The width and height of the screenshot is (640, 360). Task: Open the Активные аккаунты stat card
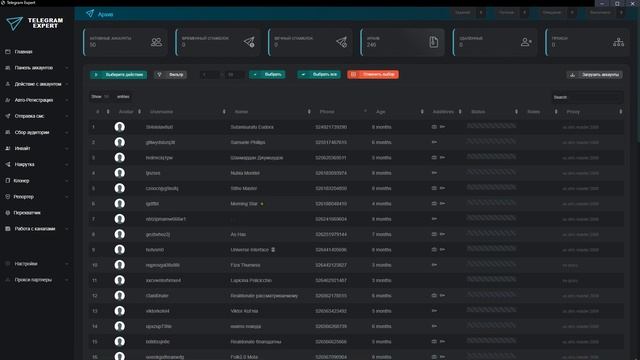click(125, 42)
